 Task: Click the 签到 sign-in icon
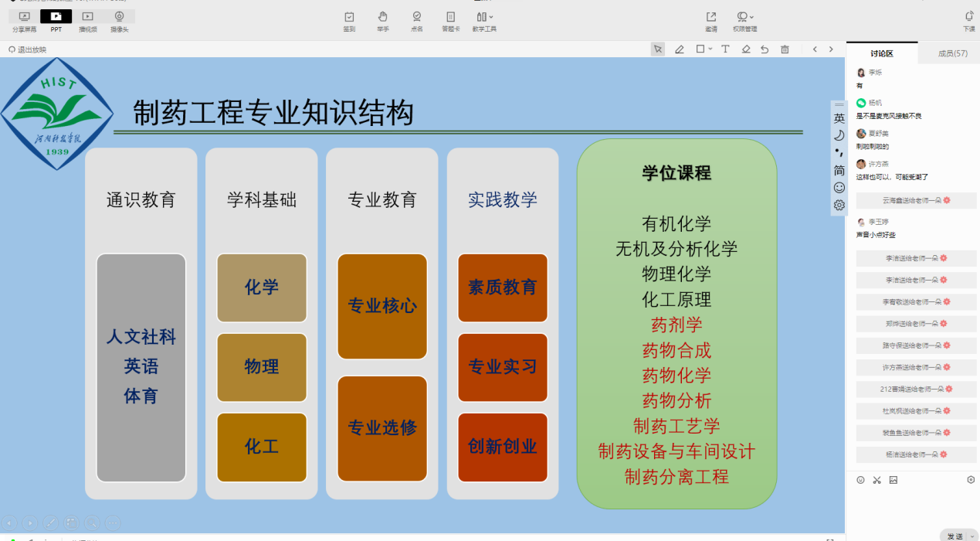coord(349,21)
